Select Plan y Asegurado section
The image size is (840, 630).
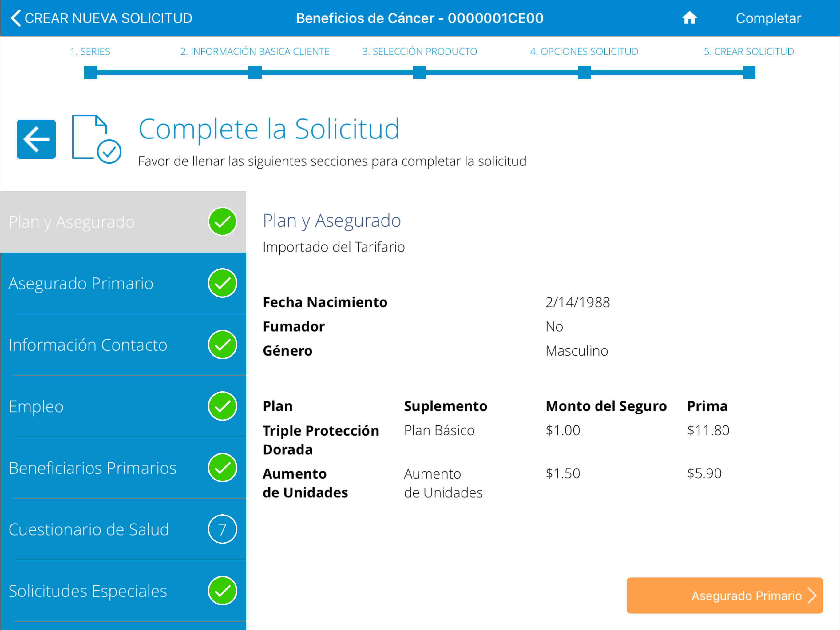pos(123,221)
